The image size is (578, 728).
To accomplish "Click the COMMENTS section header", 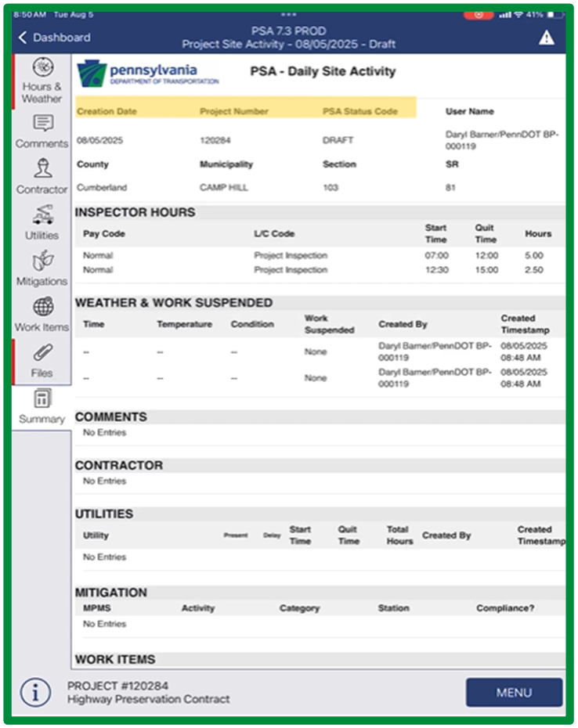I will 111,417.
